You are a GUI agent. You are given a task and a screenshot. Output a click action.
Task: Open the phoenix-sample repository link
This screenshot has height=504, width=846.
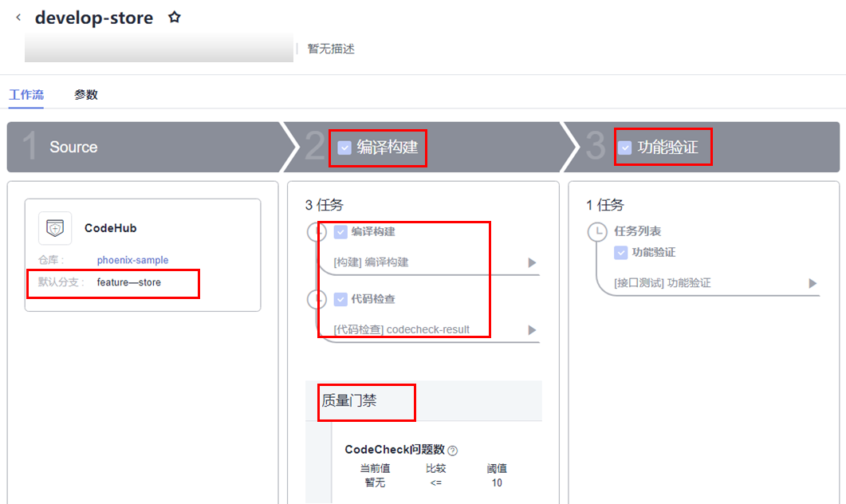click(132, 260)
